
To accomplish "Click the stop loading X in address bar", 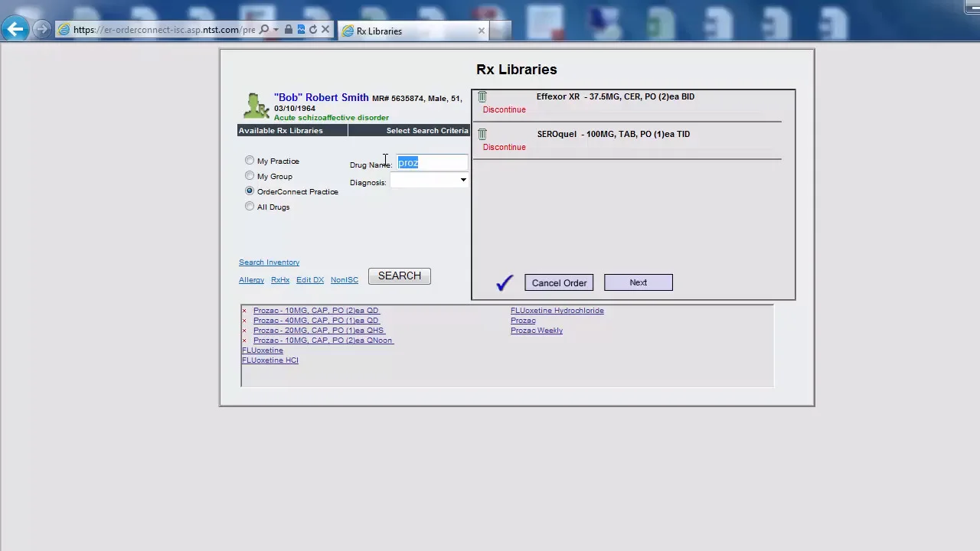I will click(x=325, y=30).
